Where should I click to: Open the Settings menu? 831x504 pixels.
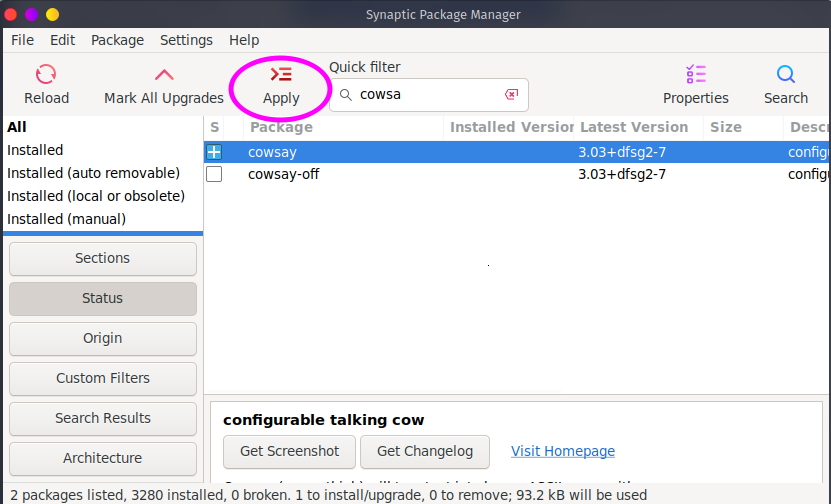pyautogui.click(x=186, y=40)
